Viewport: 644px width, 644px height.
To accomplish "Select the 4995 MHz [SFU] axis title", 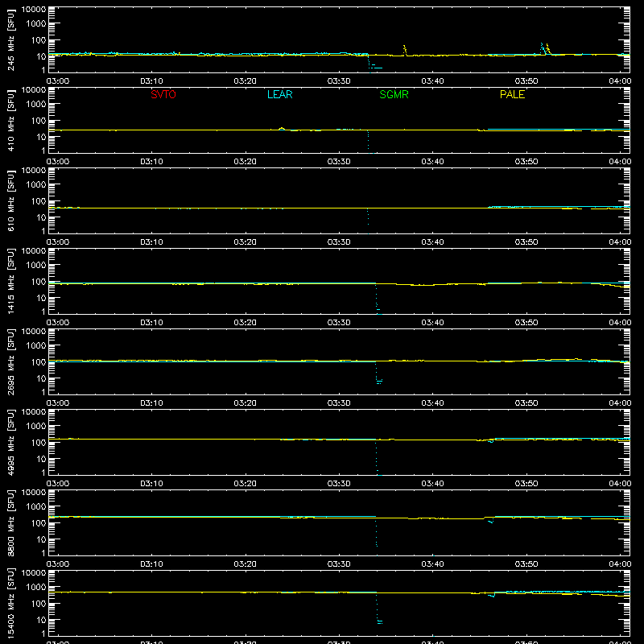I will point(10,442).
